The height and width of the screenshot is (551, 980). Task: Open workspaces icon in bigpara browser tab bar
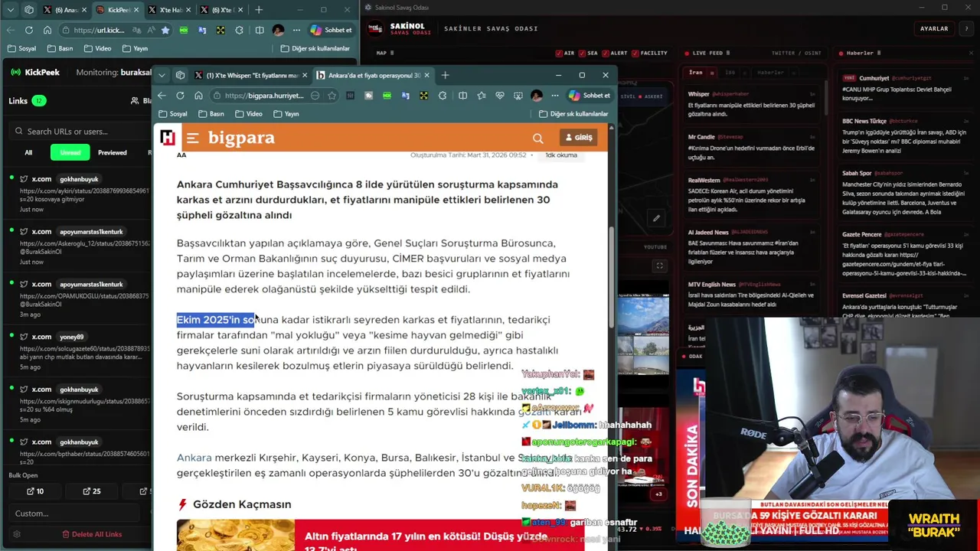[x=180, y=75]
